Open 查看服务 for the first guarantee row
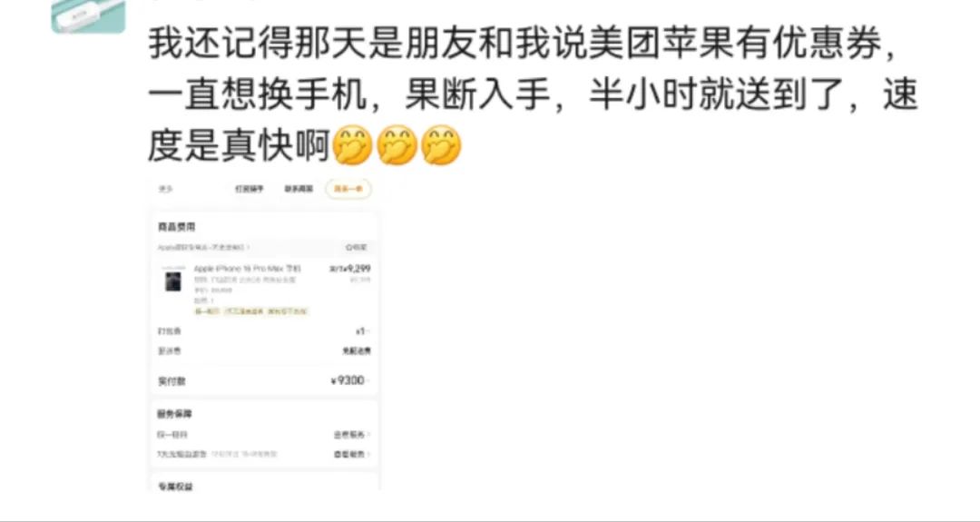Image resolution: width=980 pixels, height=522 pixels. tap(352, 435)
